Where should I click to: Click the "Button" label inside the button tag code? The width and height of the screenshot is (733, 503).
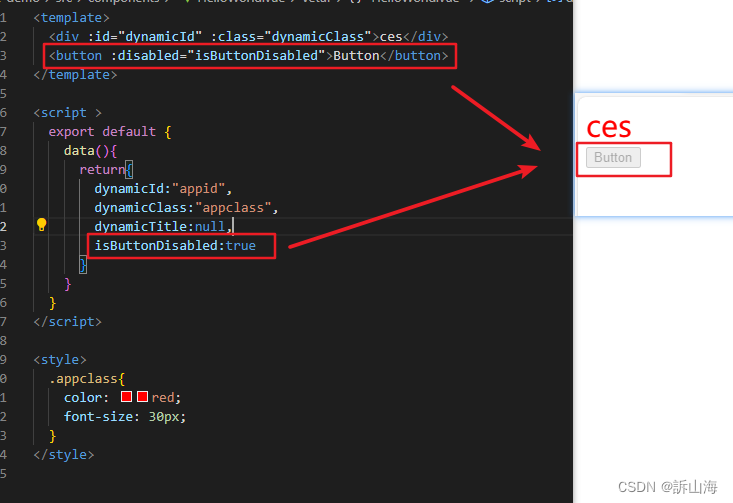[356, 56]
